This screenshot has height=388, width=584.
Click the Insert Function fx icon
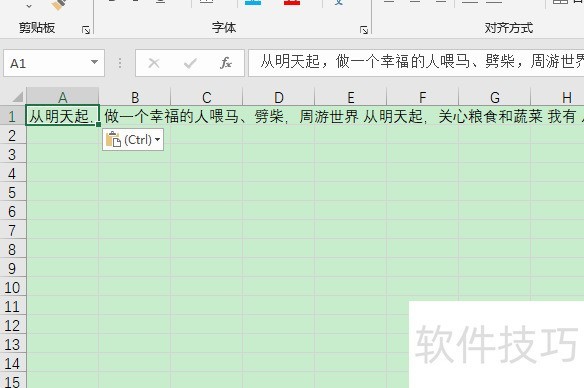(x=226, y=63)
